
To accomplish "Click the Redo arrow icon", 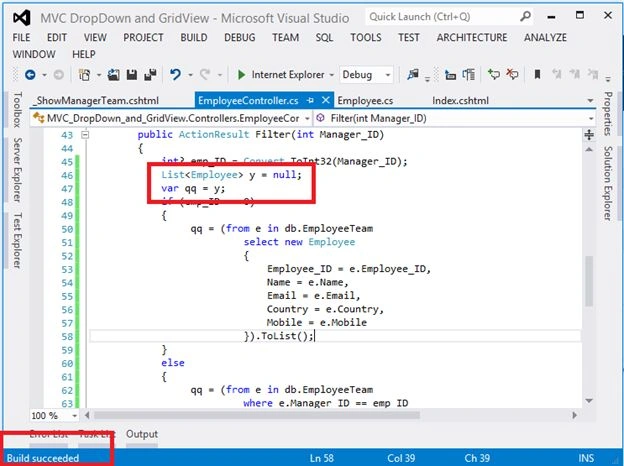I will point(205,74).
